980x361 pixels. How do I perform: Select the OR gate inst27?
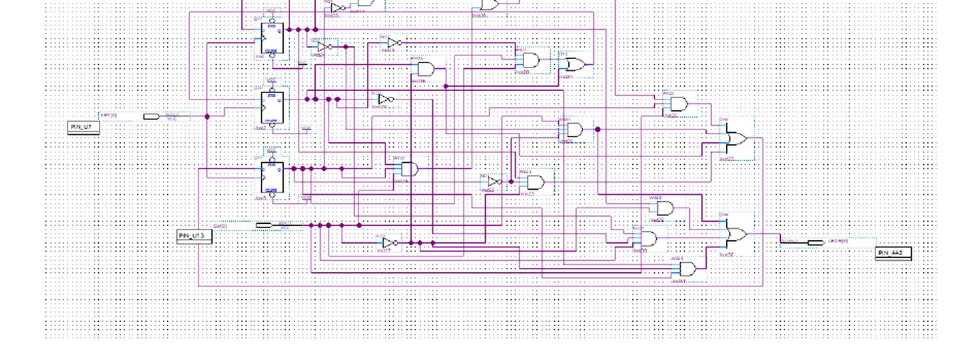(737, 138)
